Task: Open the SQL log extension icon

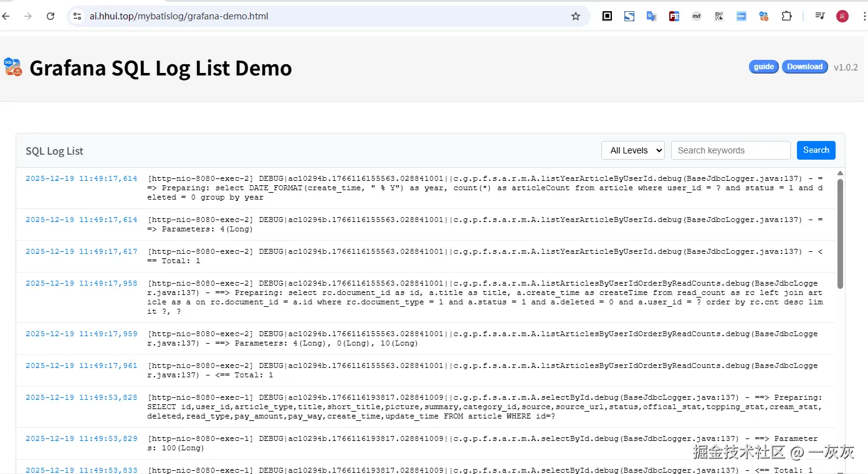Action: [x=764, y=16]
